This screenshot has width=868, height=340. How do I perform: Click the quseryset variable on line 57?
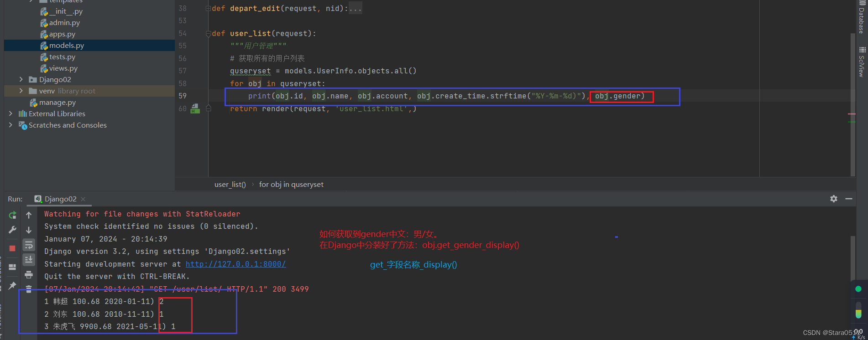click(250, 71)
